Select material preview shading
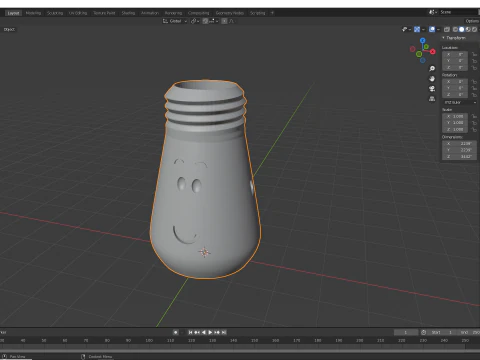The height and width of the screenshot is (360, 480). [468, 29]
